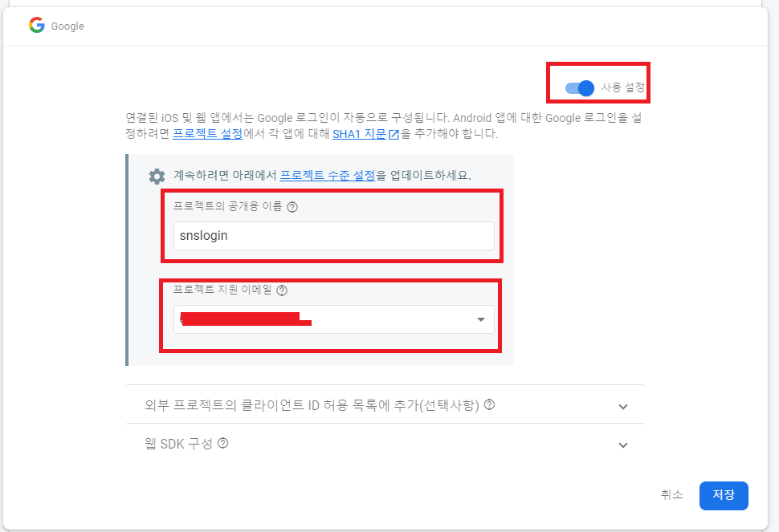Click the 취소 cancel button

(x=671, y=495)
